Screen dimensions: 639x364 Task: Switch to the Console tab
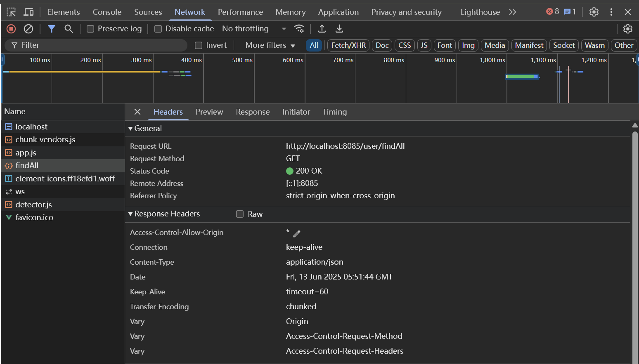point(107,12)
